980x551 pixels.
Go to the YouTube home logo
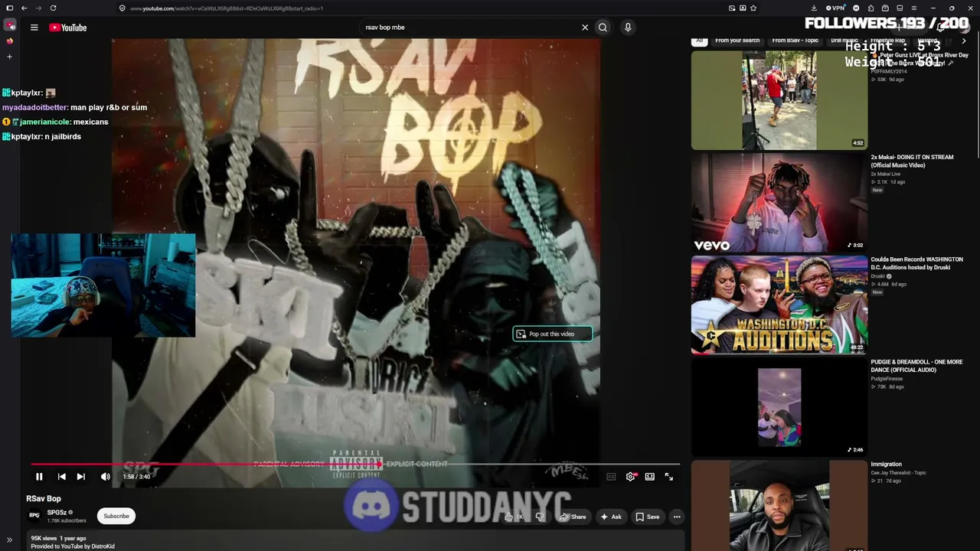coord(68,28)
